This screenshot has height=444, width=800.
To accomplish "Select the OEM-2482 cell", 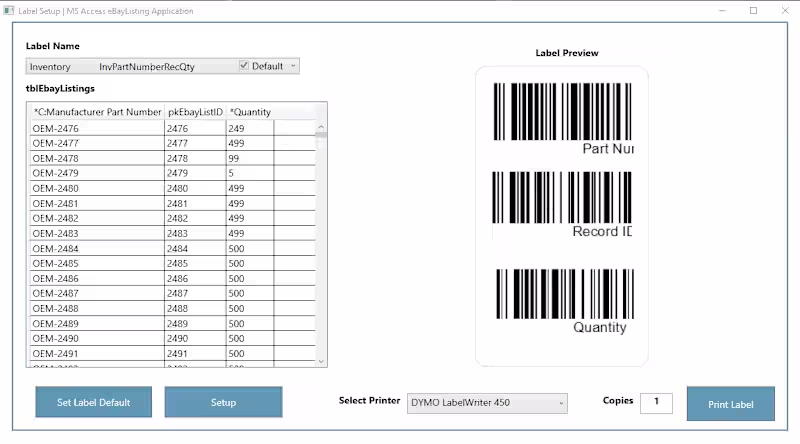I will pos(97,218).
